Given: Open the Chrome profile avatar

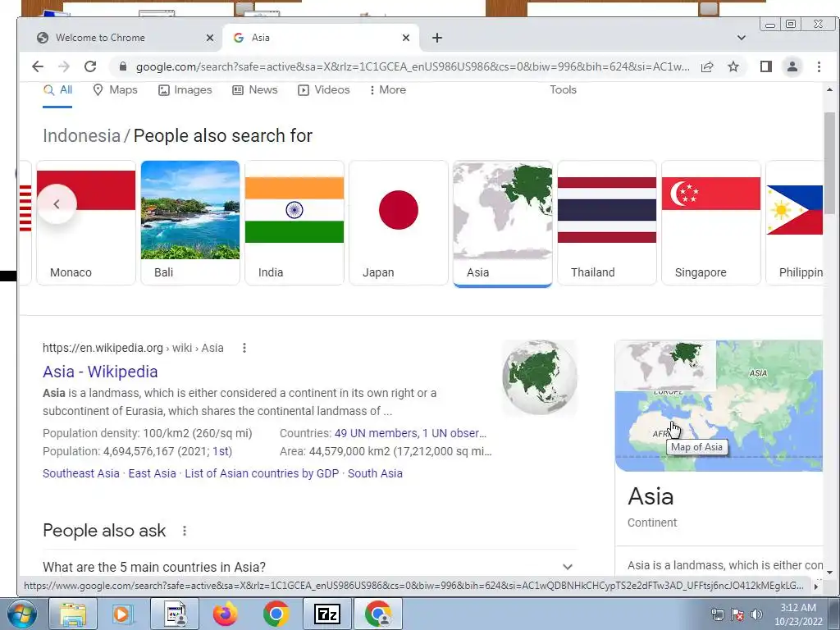Looking at the screenshot, I should coord(792,66).
